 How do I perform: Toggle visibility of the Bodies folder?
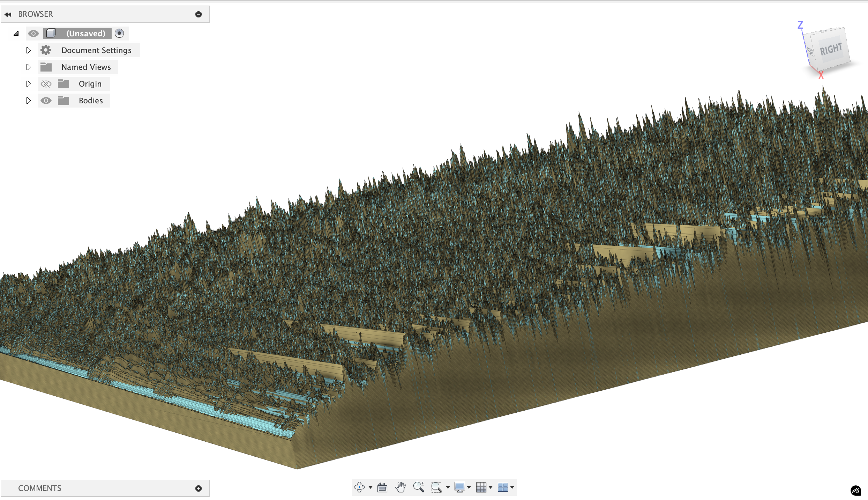(46, 101)
